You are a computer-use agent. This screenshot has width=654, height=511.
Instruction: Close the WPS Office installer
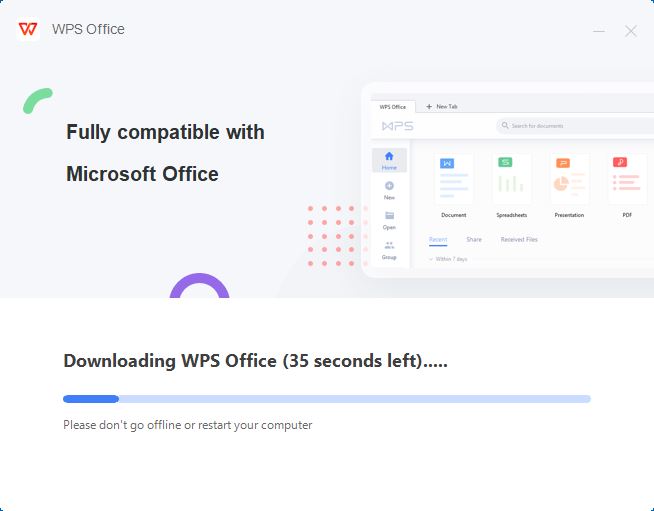[631, 31]
